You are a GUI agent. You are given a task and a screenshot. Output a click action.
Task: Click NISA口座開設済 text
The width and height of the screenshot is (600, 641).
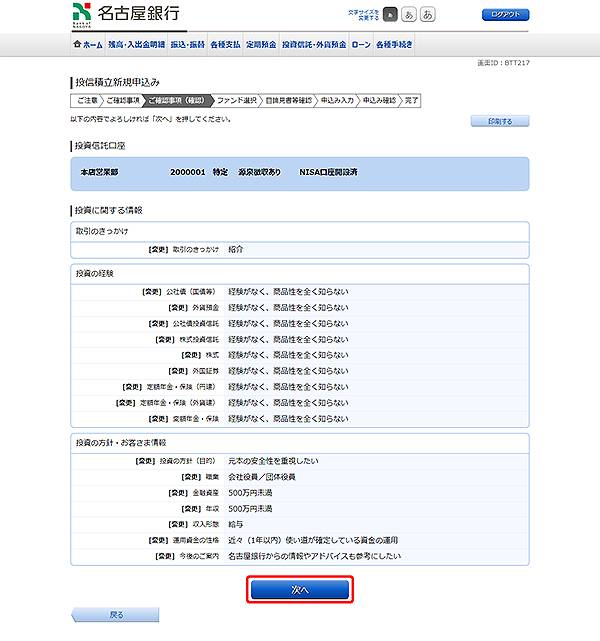click(x=328, y=172)
